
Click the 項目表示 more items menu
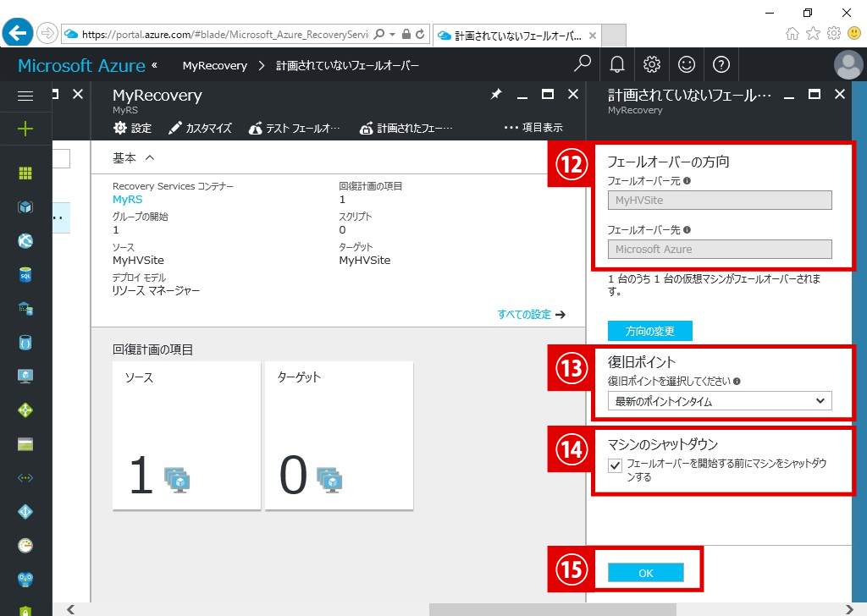(533, 128)
